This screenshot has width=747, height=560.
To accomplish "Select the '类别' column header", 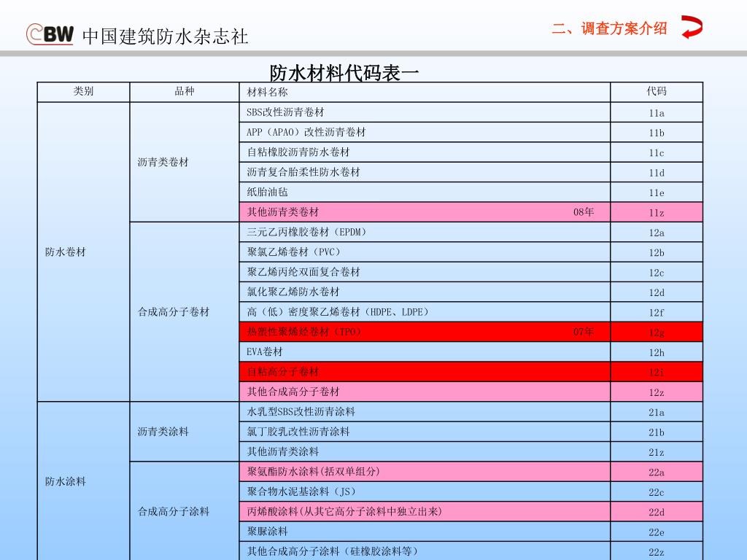I will [83, 91].
